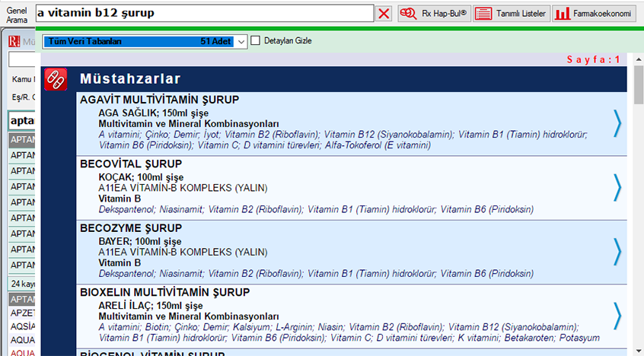Click the red pill icon beside Müstahzarlar
Screen dimensions: 644x356
[56, 79]
